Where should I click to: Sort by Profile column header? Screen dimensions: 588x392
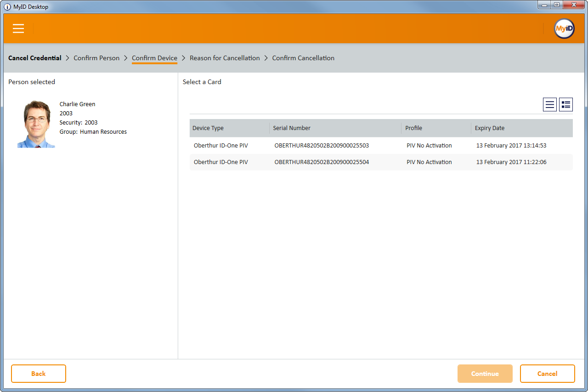(x=413, y=128)
